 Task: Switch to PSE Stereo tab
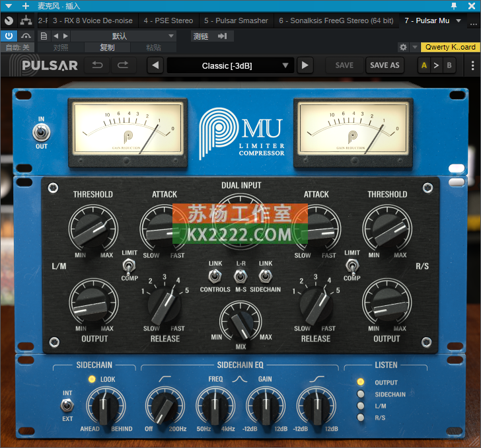pos(168,20)
